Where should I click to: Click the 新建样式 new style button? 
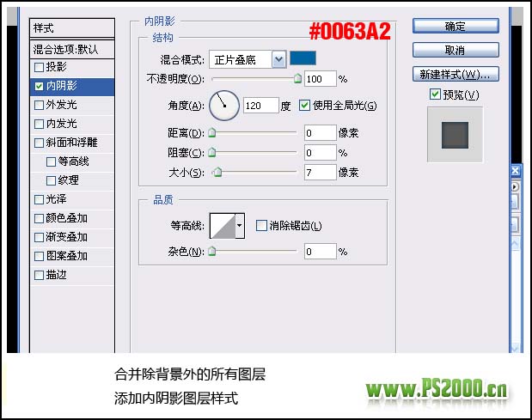click(x=456, y=74)
